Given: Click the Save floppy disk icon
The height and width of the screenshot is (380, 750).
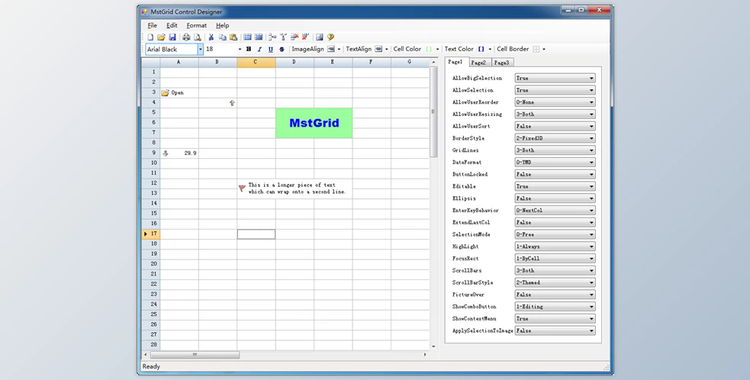Looking at the screenshot, I should coord(172,37).
